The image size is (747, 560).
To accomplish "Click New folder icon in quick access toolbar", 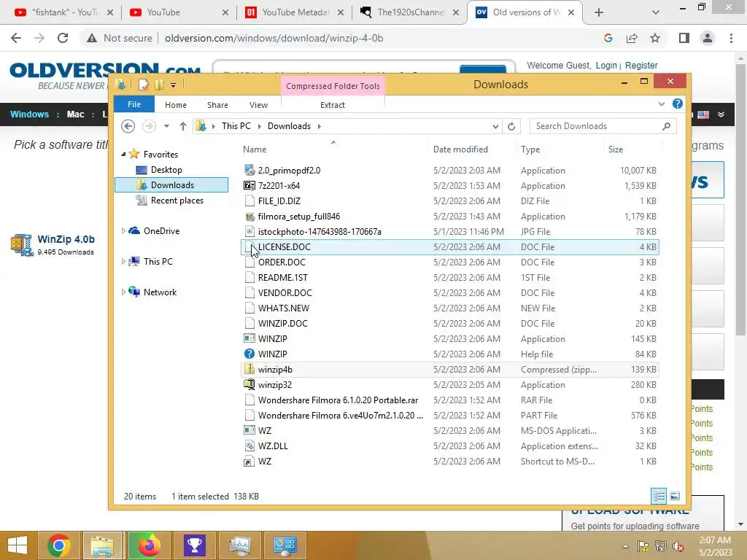I will coord(159,85).
